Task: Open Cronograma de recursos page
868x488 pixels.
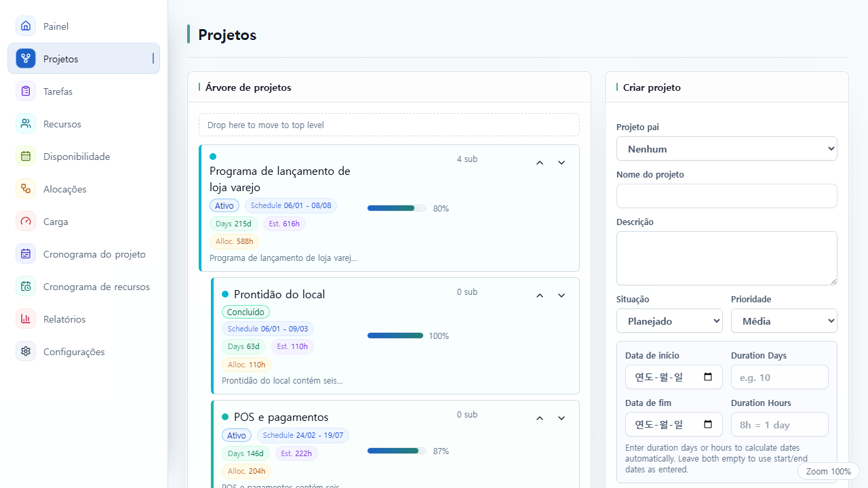Action: point(84,287)
